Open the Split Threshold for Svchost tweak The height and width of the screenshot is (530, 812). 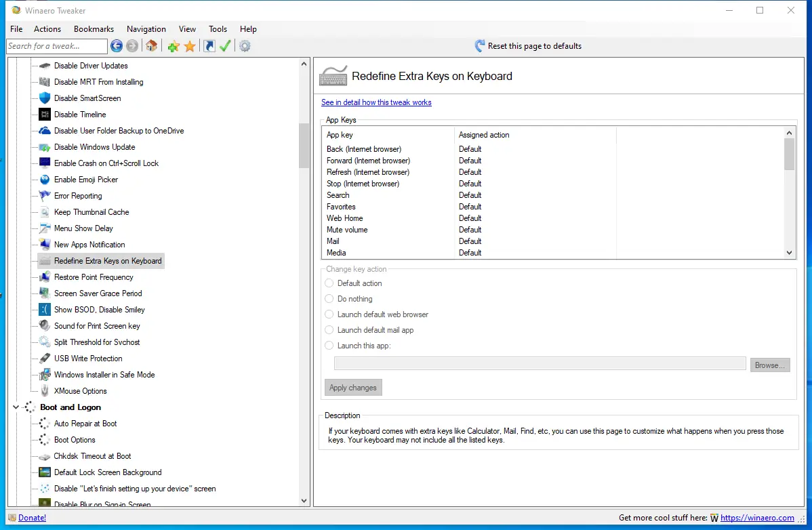(x=97, y=342)
